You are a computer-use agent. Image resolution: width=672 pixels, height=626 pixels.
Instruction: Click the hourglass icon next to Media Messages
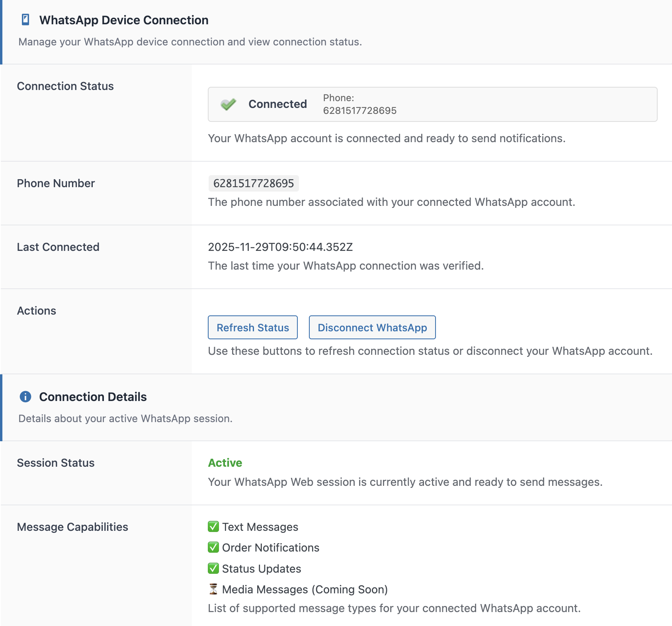(213, 589)
